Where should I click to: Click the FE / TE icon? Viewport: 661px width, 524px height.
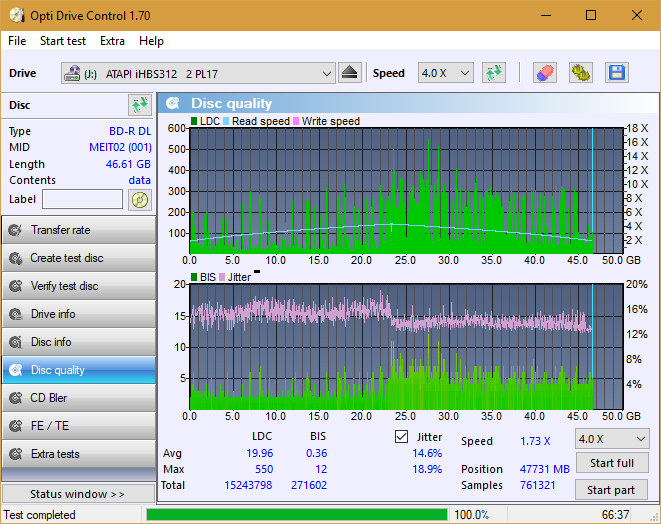[x=16, y=426]
